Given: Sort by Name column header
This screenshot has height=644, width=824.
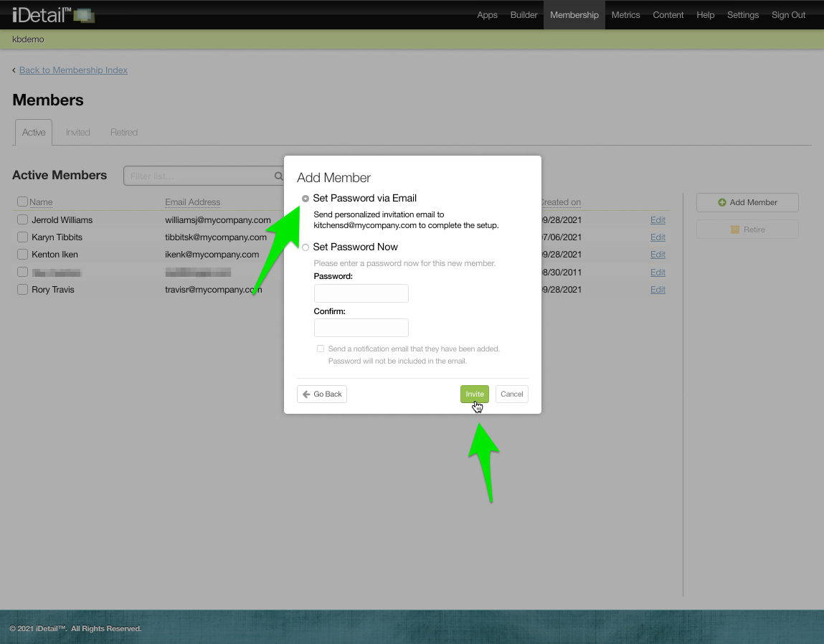Looking at the screenshot, I should [41, 202].
